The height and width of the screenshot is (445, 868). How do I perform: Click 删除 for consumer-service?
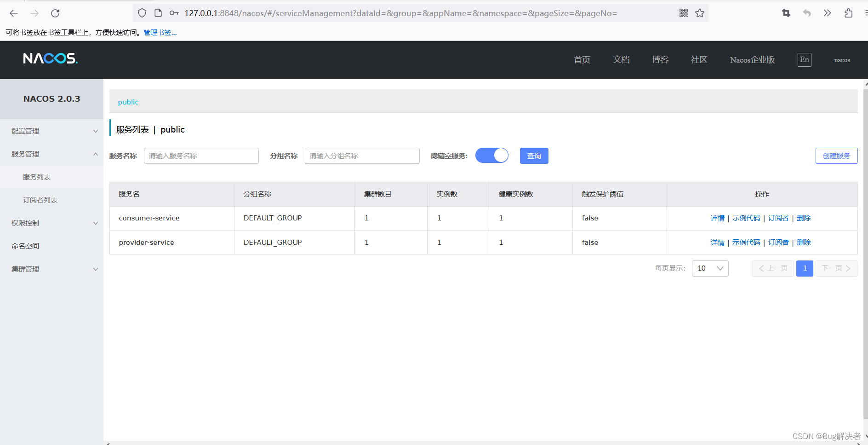pyautogui.click(x=804, y=218)
